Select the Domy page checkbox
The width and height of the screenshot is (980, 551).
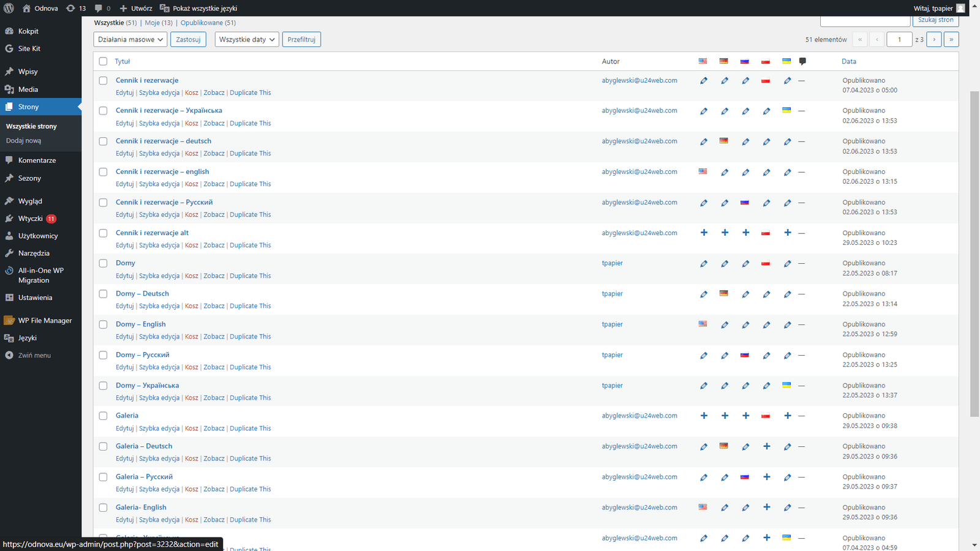point(103,263)
